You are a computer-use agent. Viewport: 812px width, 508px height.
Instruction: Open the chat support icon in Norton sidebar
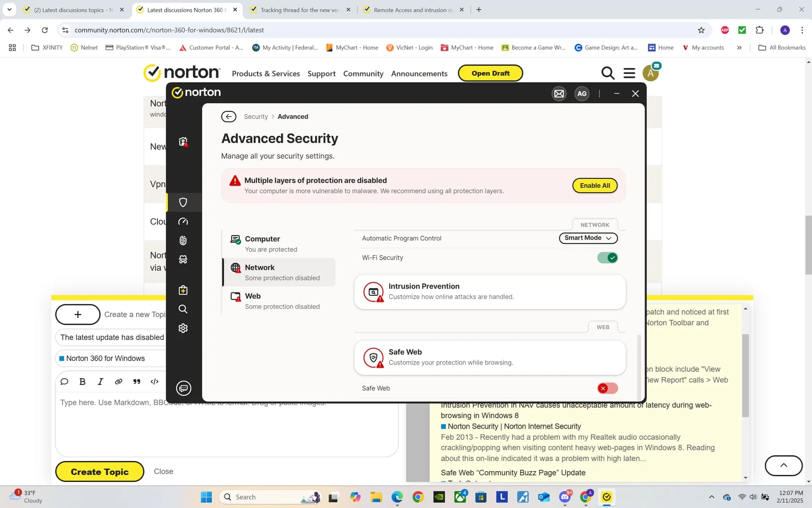coord(184,388)
